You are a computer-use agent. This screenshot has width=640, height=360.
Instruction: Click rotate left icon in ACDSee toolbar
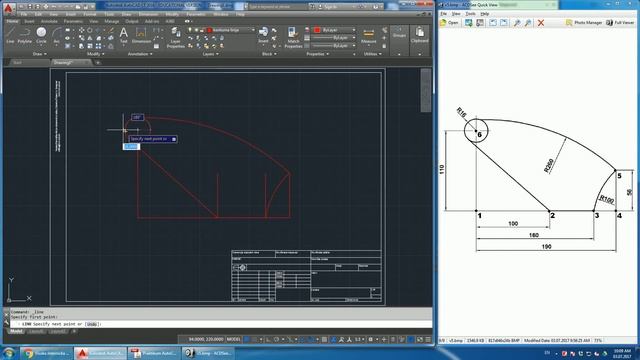(493, 23)
